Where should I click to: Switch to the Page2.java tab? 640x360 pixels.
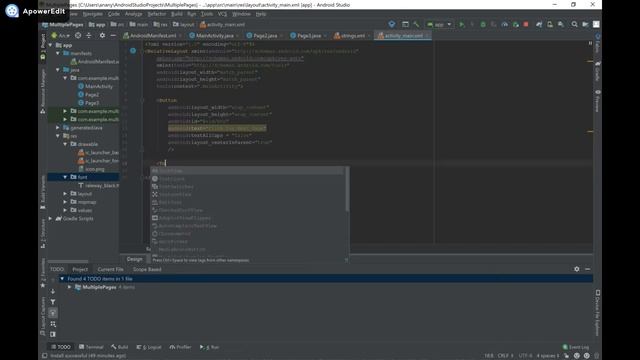pyautogui.click(x=264, y=36)
